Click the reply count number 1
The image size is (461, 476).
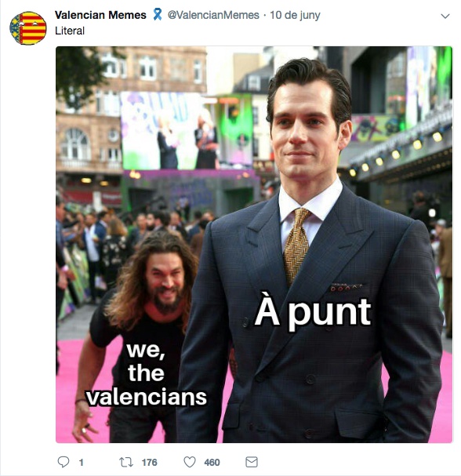[x=81, y=463]
